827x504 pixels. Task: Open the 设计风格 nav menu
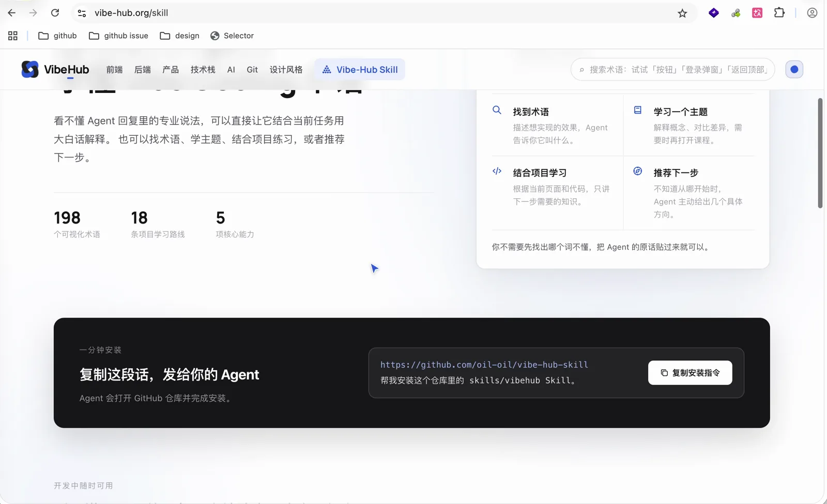(286, 70)
